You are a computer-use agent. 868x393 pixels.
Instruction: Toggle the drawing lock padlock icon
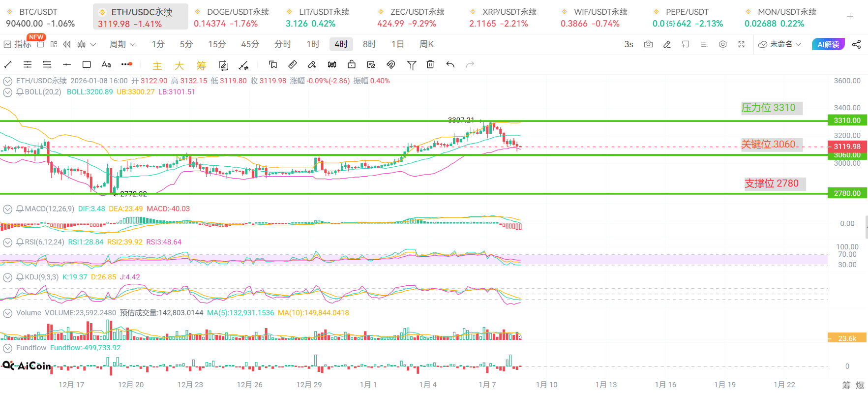coord(352,64)
